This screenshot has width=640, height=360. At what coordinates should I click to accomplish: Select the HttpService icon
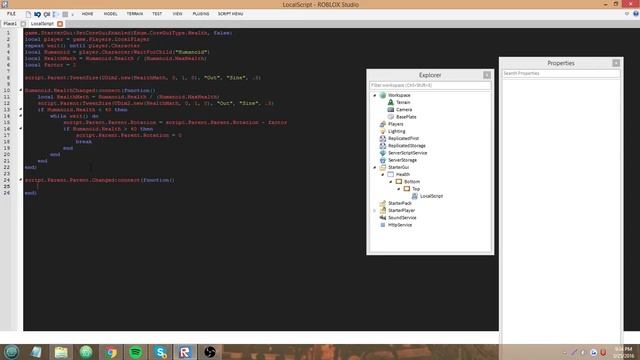point(382,225)
